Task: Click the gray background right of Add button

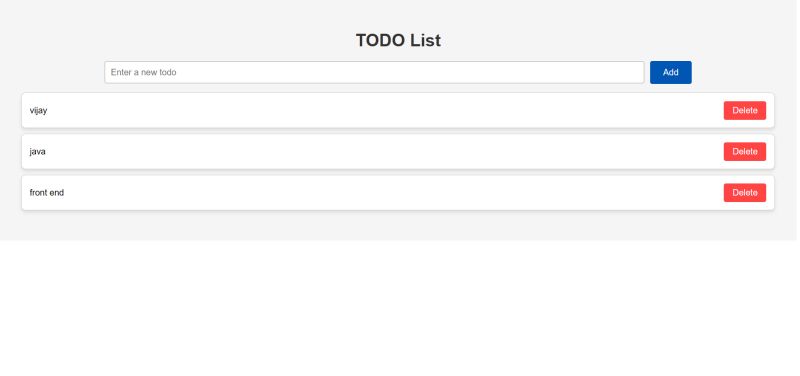Action: point(745,72)
